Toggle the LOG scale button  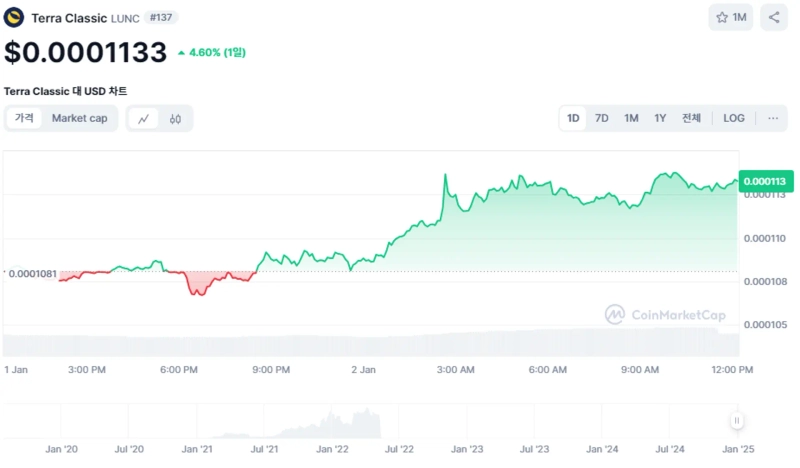tap(734, 118)
